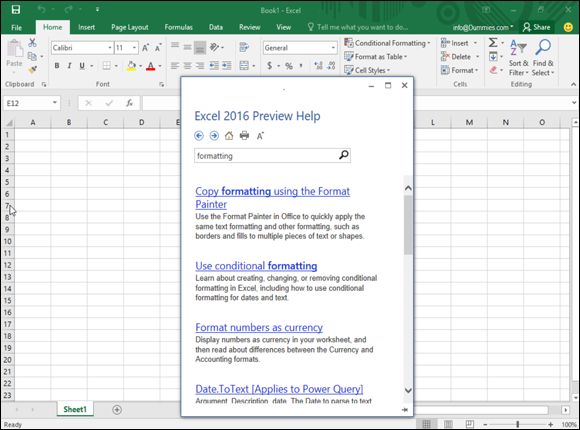This screenshot has height=430, width=580.
Task: Open the Name Box dropdown arrow
Action: pyautogui.click(x=55, y=103)
